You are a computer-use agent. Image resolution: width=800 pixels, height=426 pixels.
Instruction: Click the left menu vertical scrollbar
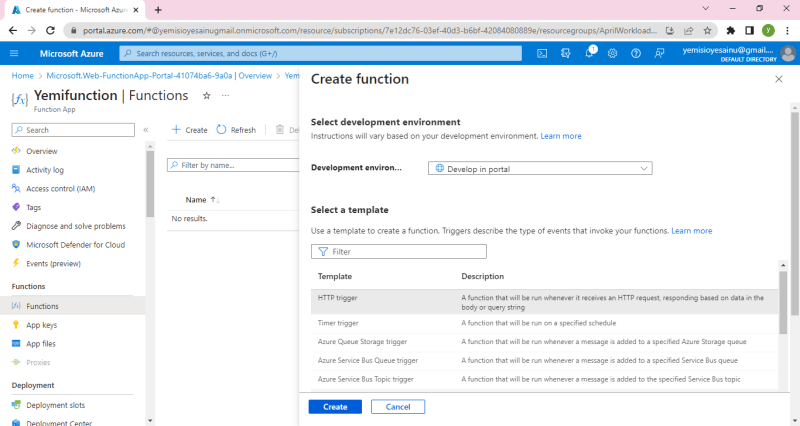(149, 184)
